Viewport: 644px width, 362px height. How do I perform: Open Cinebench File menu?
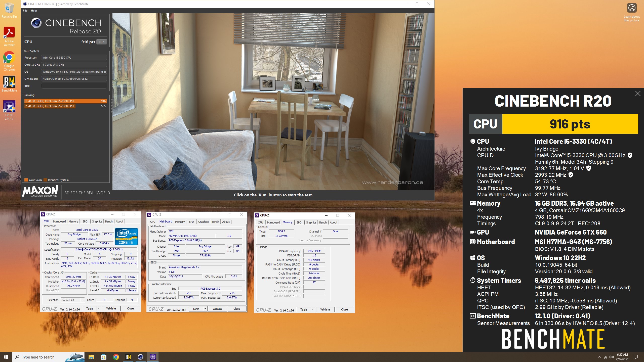coord(25,11)
